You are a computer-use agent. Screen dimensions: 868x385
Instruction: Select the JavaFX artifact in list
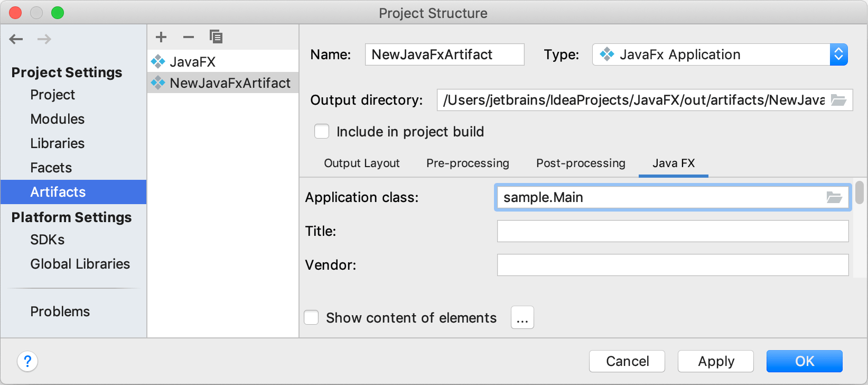(x=193, y=62)
